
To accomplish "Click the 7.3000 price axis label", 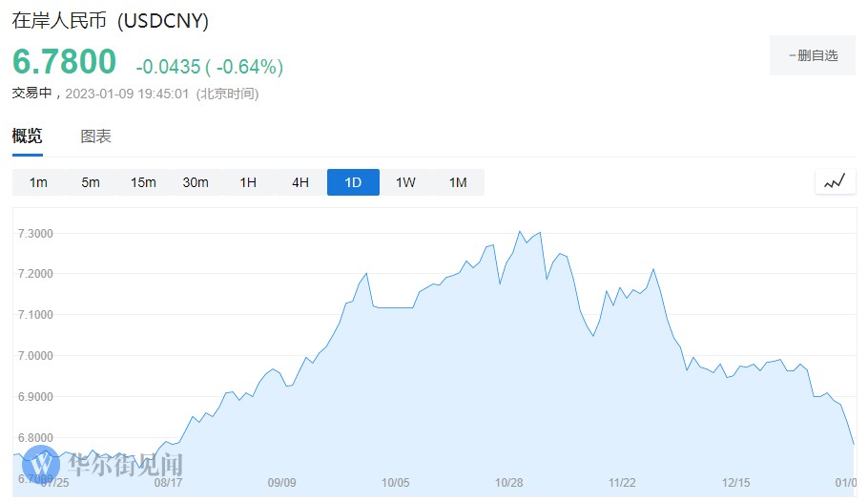I will [x=35, y=234].
